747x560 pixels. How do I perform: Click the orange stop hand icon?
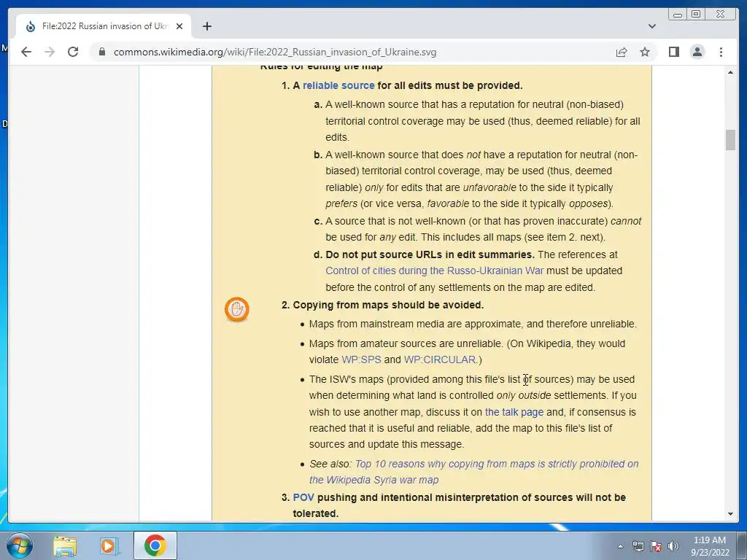coord(237,309)
